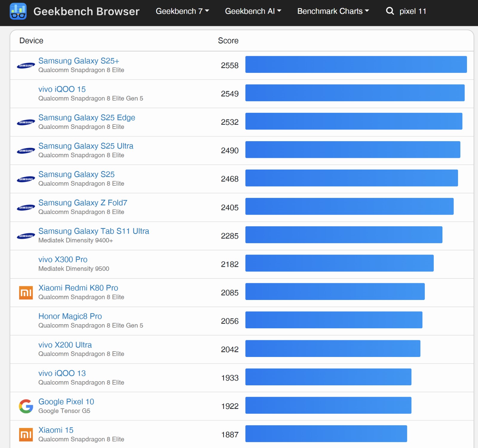This screenshot has width=478, height=448.
Task: Click the Google Pixel 10 score bar
Action: [328, 405]
